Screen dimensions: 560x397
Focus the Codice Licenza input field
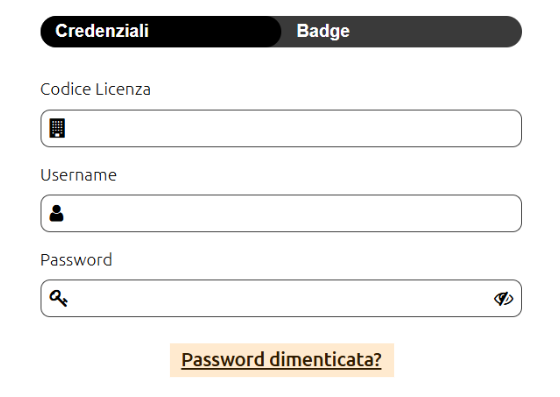[281, 128]
